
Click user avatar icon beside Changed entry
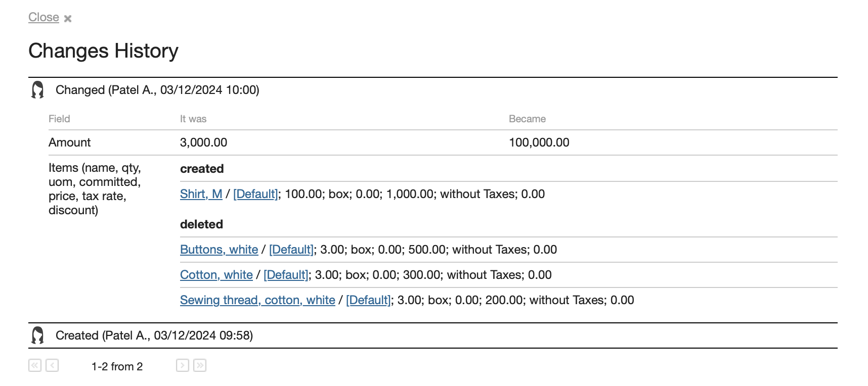click(37, 90)
